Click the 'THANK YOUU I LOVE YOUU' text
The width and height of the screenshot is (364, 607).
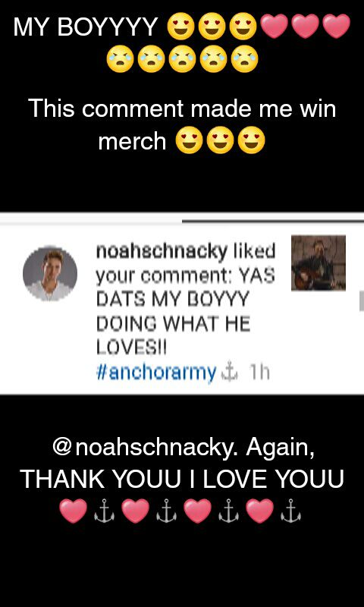pos(182,480)
